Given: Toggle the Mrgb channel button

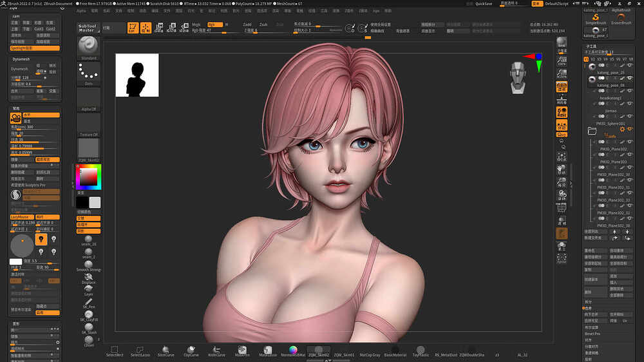Looking at the screenshot, I should [x=196, y=24].
